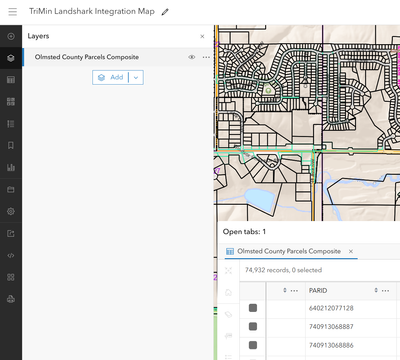Check the row for PARID 640212077128

253,308
